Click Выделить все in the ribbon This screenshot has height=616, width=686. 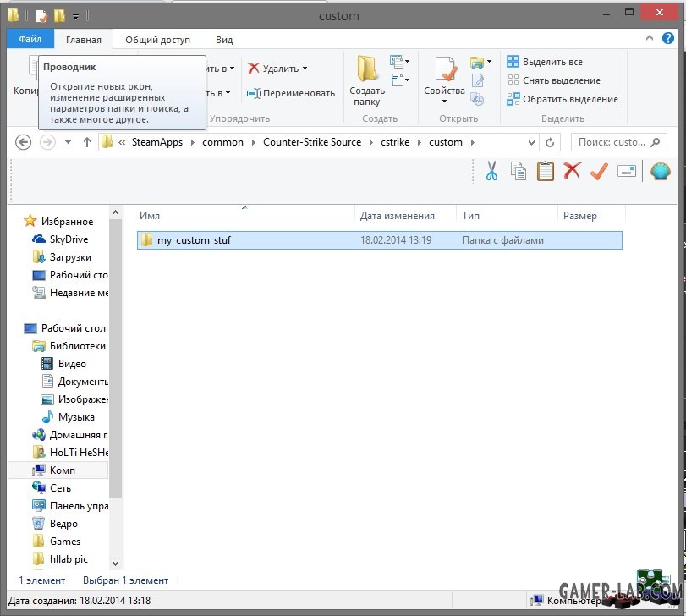[545, 62]
